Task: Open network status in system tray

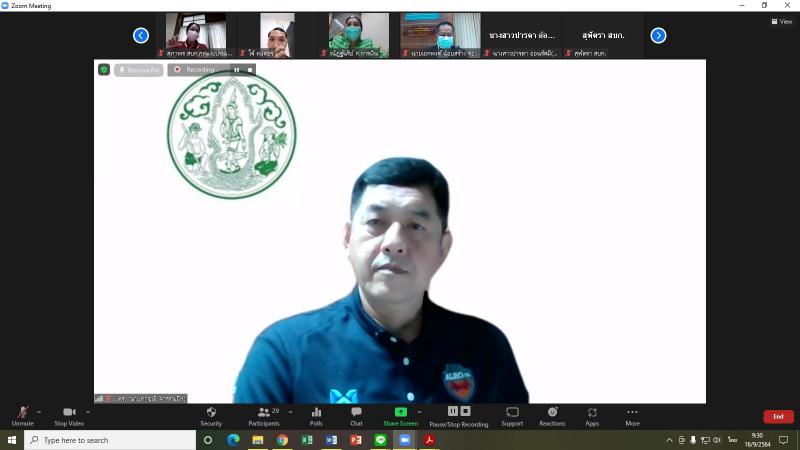Action: pyautogui.click(x=705, y=440)
